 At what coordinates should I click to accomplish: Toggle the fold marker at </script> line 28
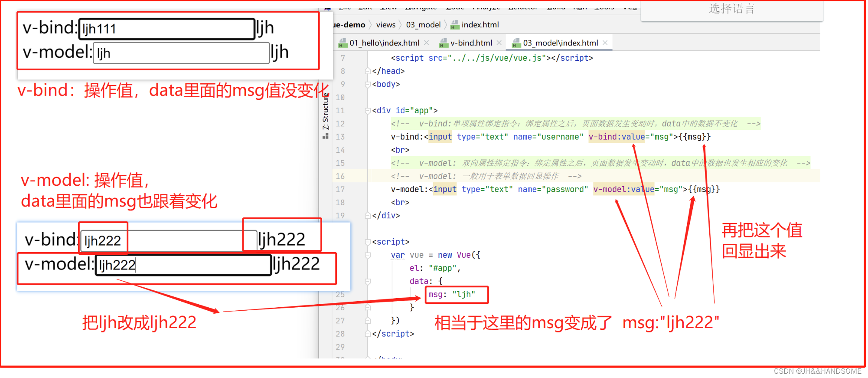click(x=368, y=334)
